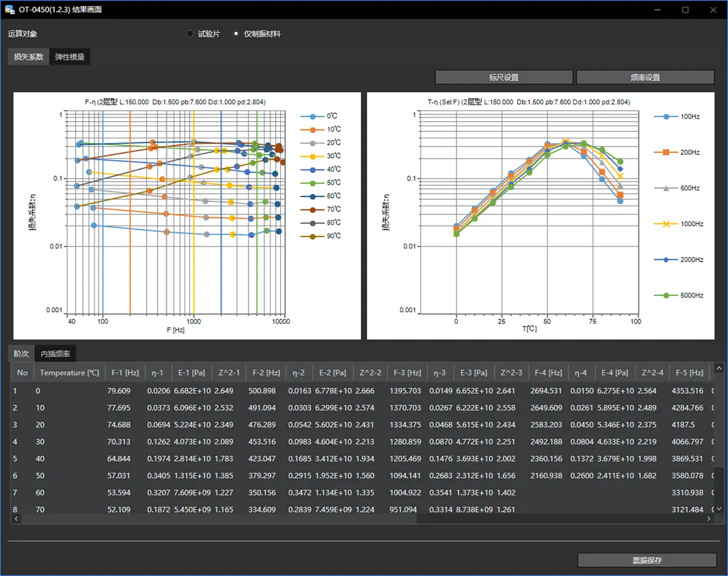Open the 频率设置 dialog
Image resolution: width=728 pixels, height=576 pixels.
[x=645, y=78]
